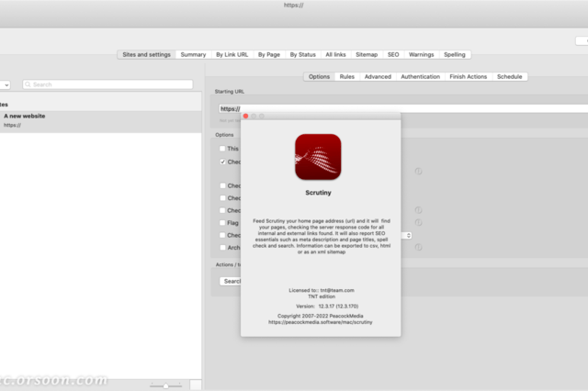This screenshot has height=391, width=588.
Task: Click into the Starting URL field
Action: click(x=403, y=109)
